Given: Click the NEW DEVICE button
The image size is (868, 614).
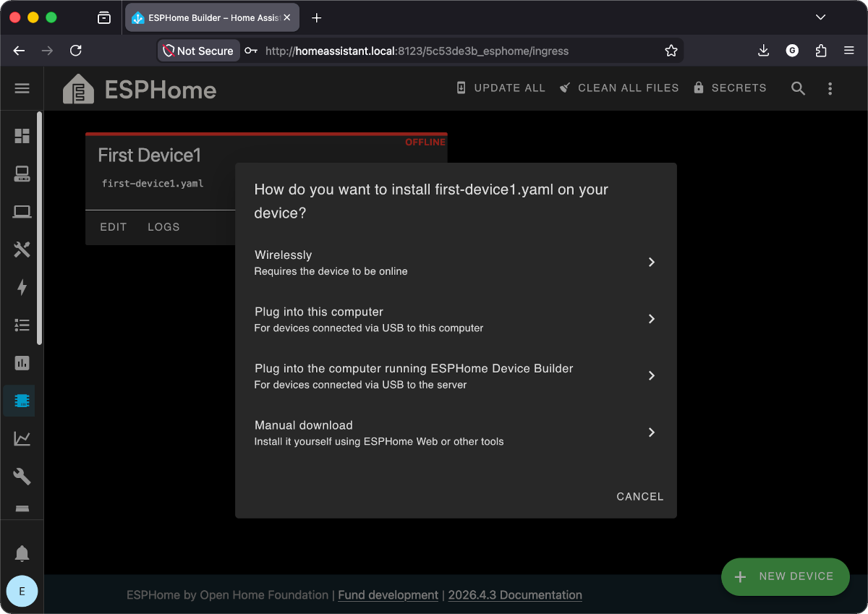Looking at the screenshot, I should click(x=785, y=576).
